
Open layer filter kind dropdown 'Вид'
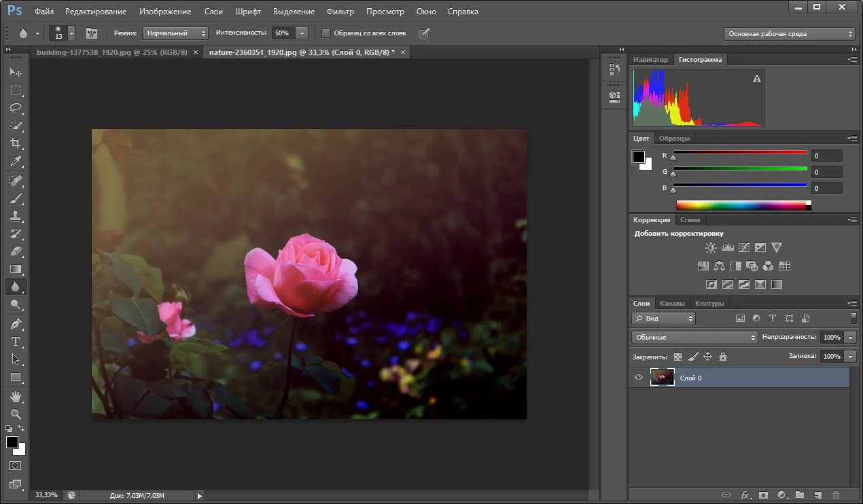pyautogui.click(x=664, y=318)
